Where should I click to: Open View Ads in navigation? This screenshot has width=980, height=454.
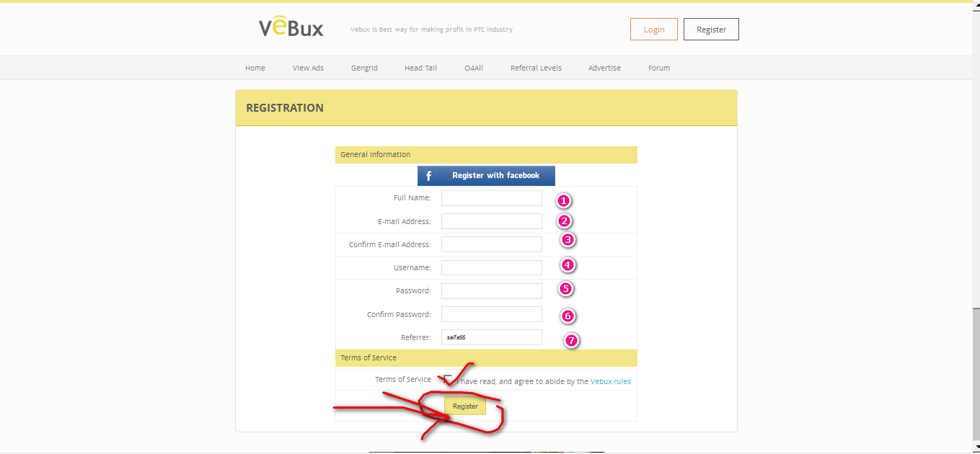click(308, 68)
